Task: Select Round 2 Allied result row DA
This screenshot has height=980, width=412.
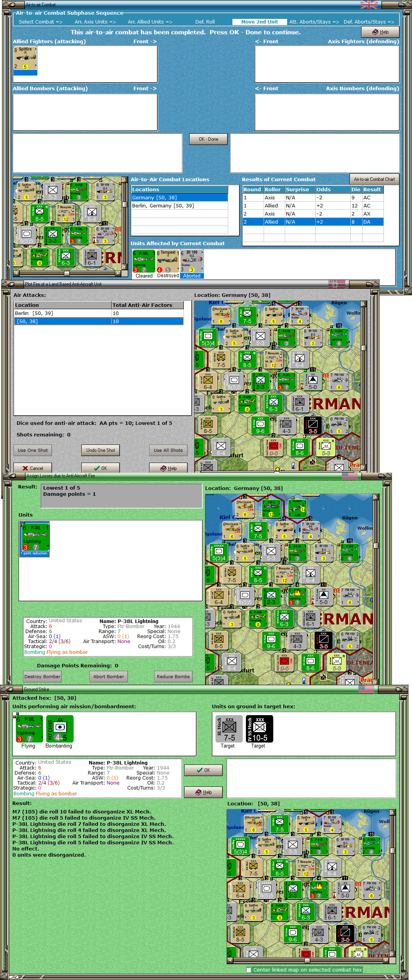Action: (313, 222)
